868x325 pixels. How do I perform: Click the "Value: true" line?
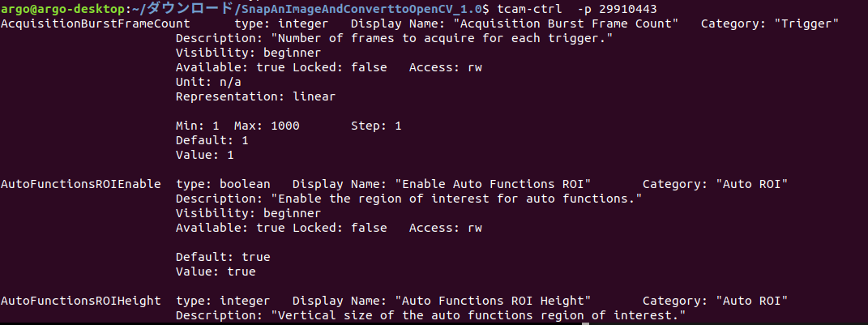coord(216,272)
